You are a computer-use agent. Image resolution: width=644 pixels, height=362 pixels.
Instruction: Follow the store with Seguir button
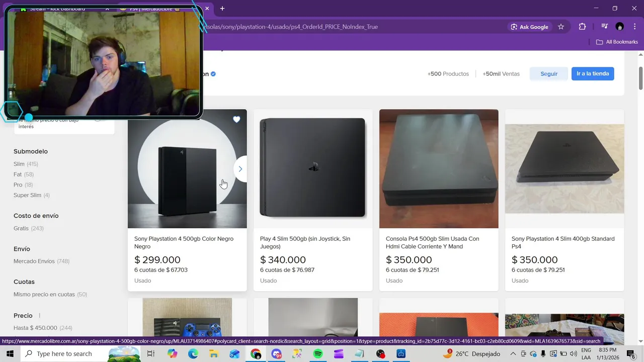click(549, 74)
